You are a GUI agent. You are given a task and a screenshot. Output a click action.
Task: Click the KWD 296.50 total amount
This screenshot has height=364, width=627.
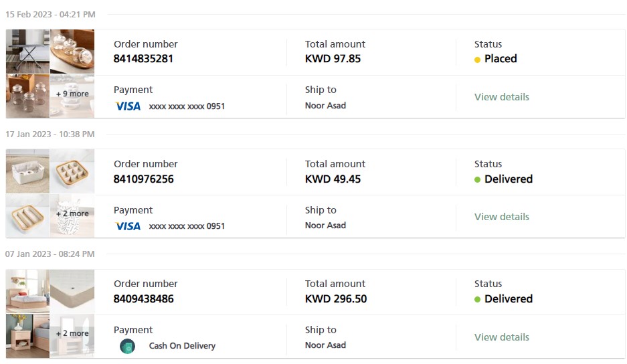click(336, 299)
